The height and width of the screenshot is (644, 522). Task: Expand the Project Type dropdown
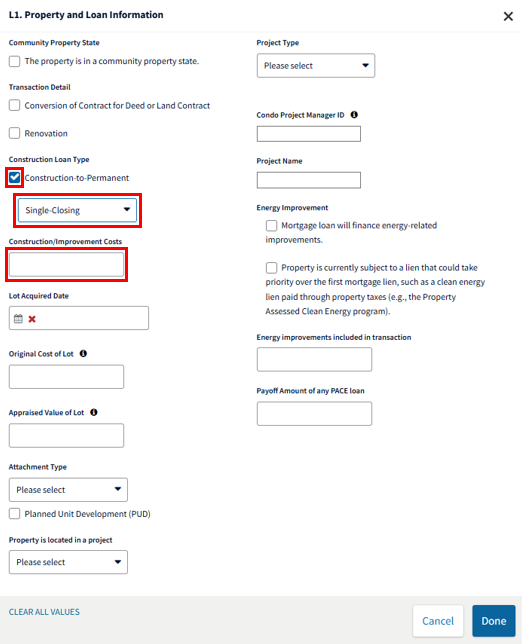[x=316, y=65]
